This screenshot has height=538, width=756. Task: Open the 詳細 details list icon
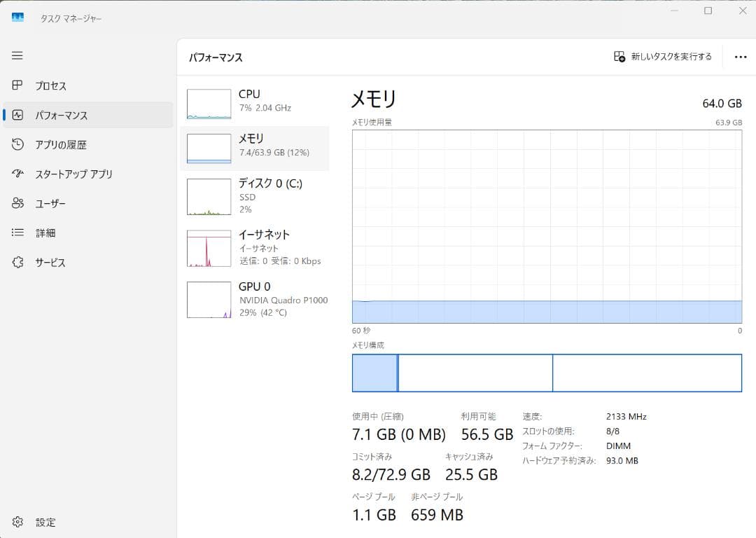[x=18, y=233]
